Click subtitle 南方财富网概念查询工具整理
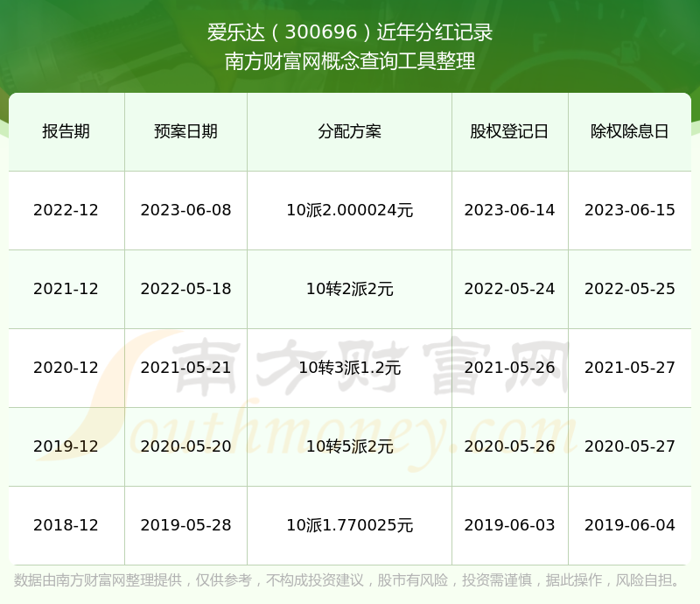 pyautogui.click(x=349, y=61)
